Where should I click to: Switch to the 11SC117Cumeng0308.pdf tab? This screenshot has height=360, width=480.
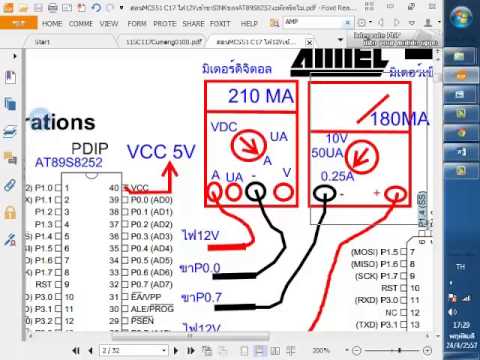(164, 42)
